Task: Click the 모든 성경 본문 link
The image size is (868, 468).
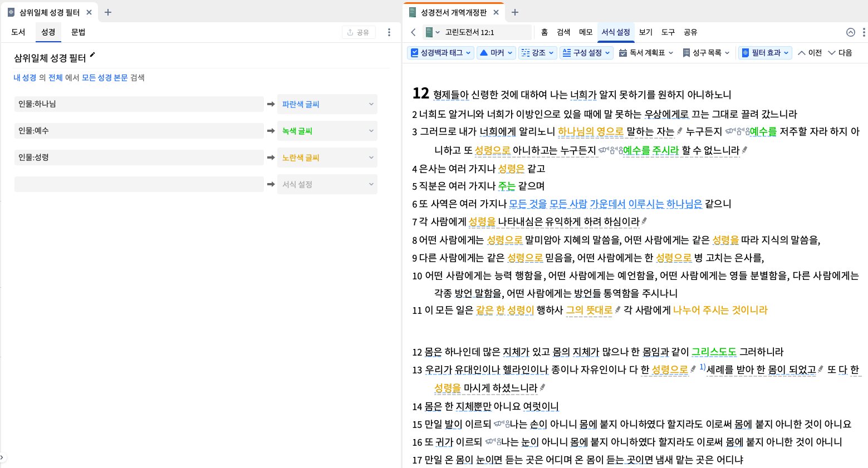Action: [x=105, y=78]
